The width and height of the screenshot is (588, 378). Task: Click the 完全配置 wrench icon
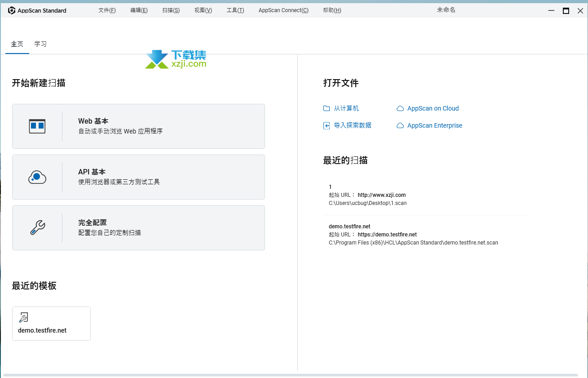(x=37, y=228)
